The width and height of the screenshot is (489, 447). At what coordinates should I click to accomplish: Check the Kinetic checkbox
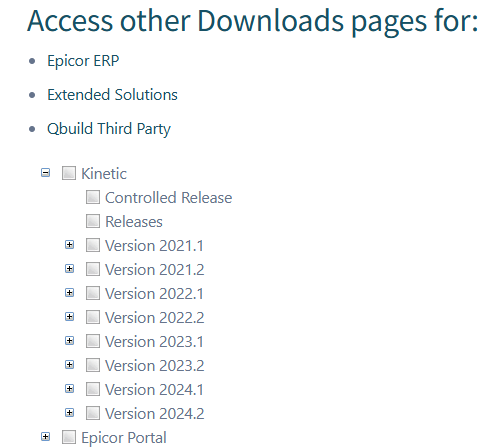tap(69, 173)
